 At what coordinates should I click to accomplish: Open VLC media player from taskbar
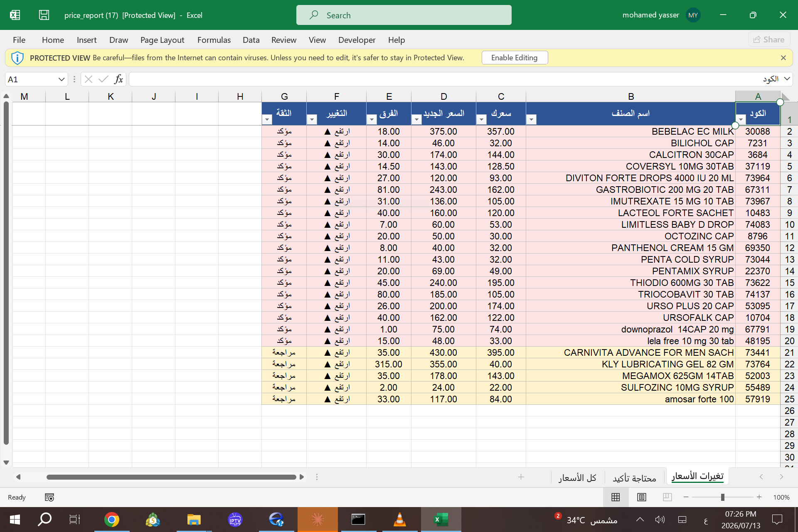tap(400, 520)
